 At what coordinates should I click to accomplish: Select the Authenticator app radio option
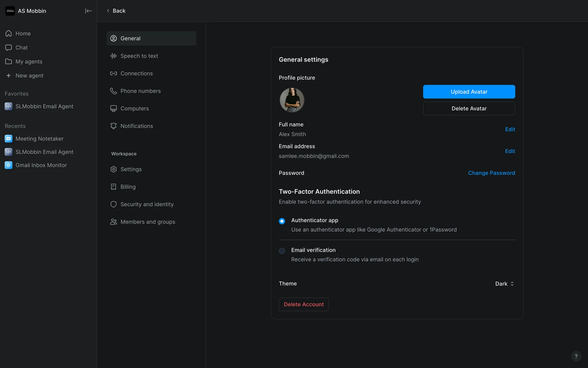point(282,221)
